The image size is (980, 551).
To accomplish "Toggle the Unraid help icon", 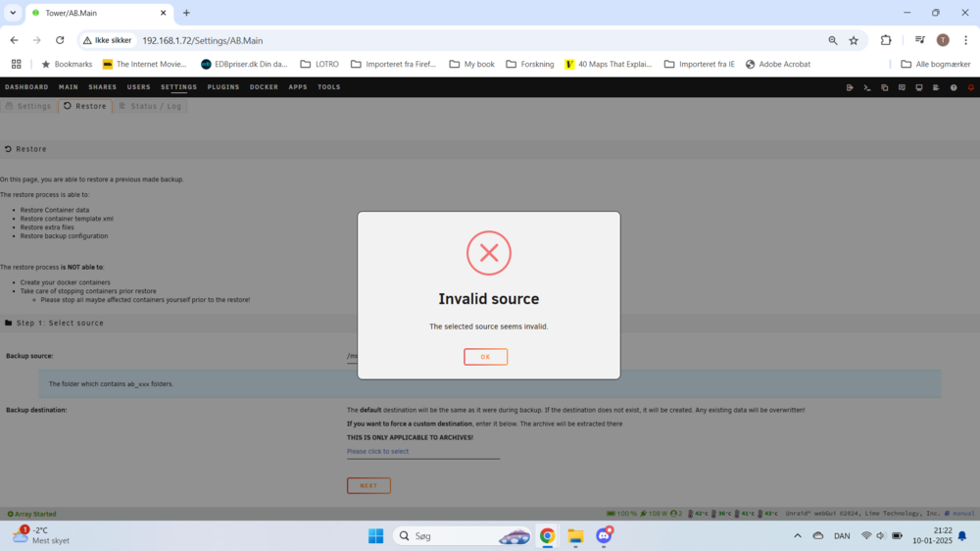I will 954,87.
